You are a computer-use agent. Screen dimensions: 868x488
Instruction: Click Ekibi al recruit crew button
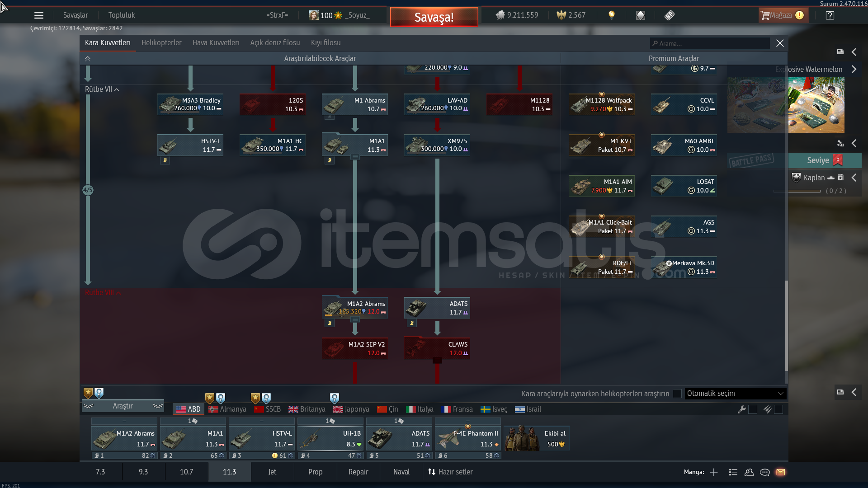coord(537,439)
